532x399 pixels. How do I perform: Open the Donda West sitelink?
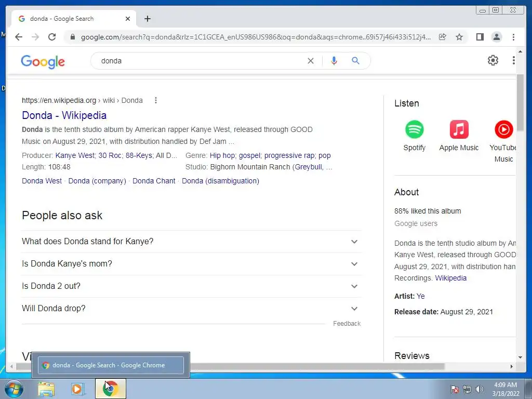pyautogui.click(x=42, y=181)
